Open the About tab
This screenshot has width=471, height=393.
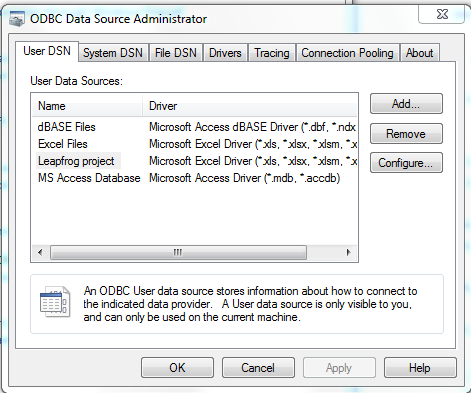pos(419,53)
